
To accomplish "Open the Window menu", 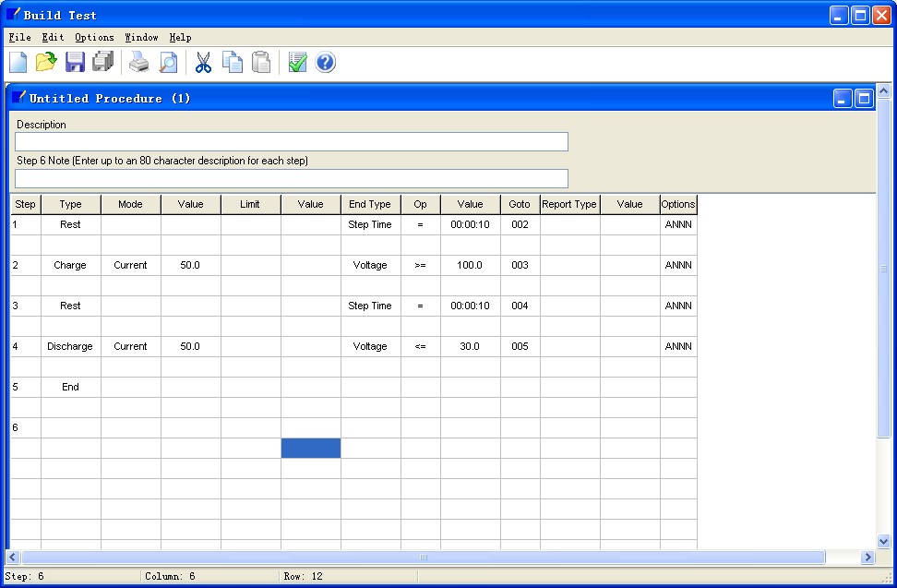I will coord(141,38).
